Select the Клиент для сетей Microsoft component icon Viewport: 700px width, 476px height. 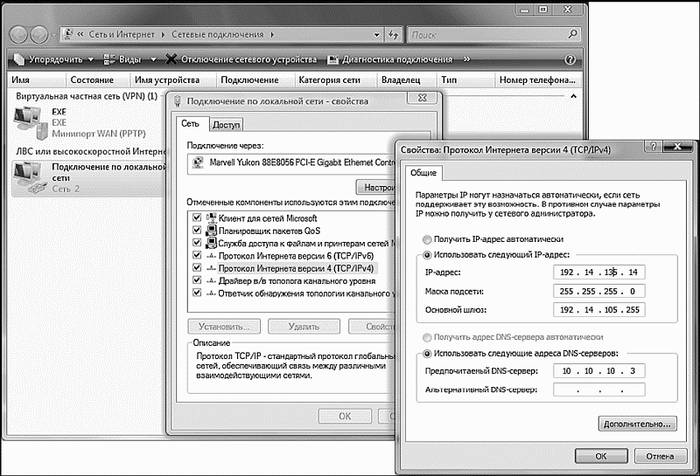point(210,217)
